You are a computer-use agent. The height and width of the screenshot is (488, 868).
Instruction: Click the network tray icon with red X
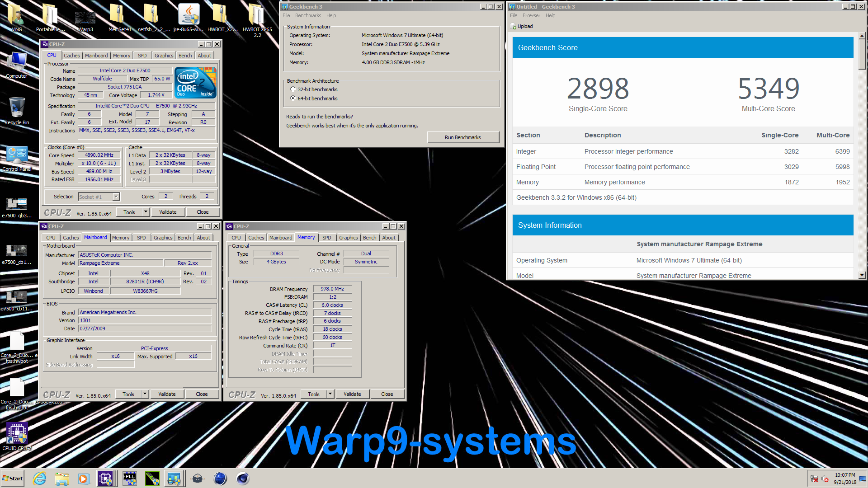[814, 479]
